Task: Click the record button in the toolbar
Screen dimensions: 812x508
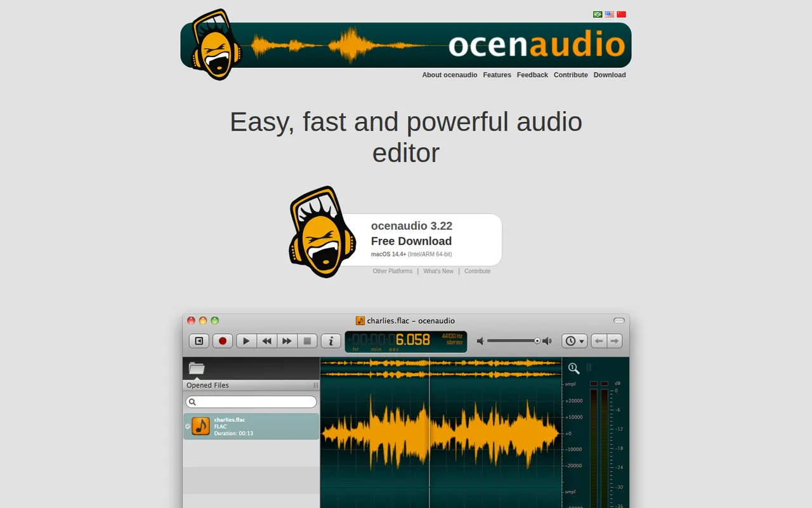Action: click(x=223, y=341)
